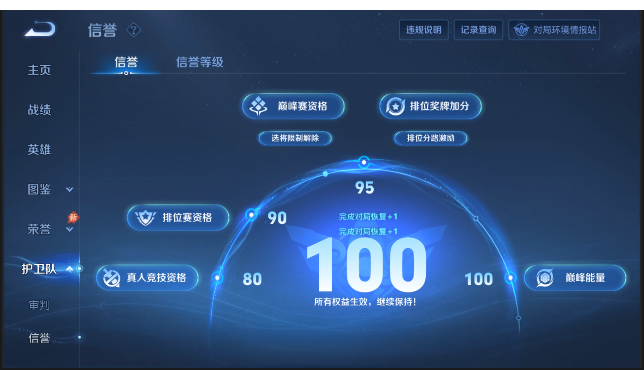The image size is (644, 370).
Task: Click the 真人竞技资格 label
Action: tap(156, 278)
